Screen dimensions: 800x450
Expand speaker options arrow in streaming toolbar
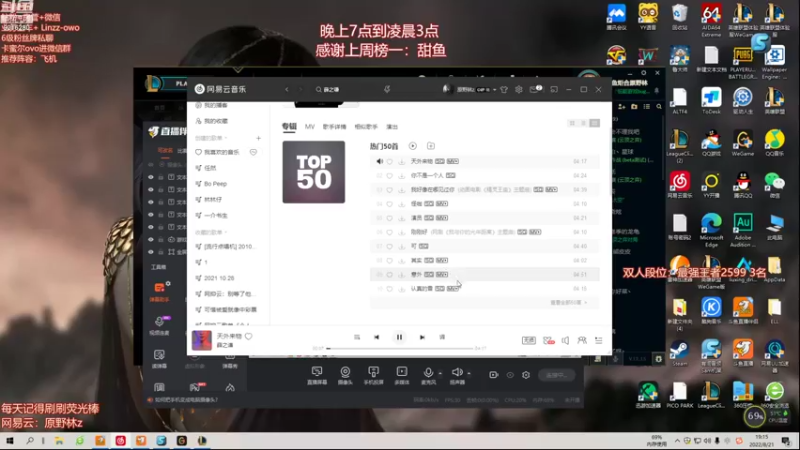(469, 373)
